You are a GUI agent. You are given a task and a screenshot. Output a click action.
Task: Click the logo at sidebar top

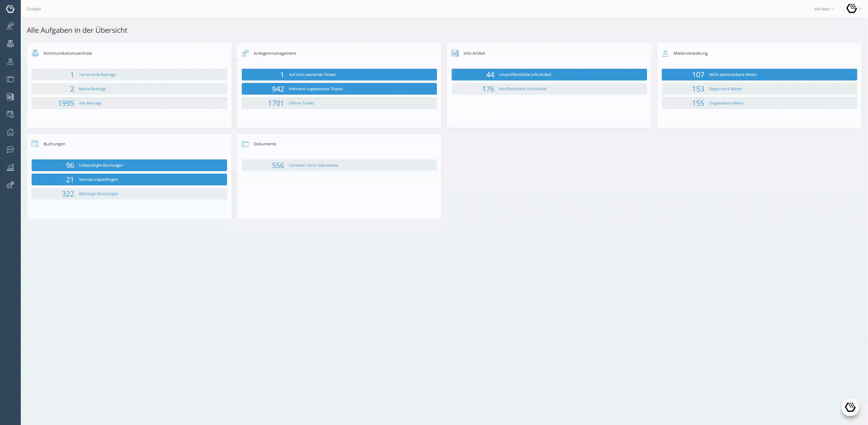[x=10, y=9]
